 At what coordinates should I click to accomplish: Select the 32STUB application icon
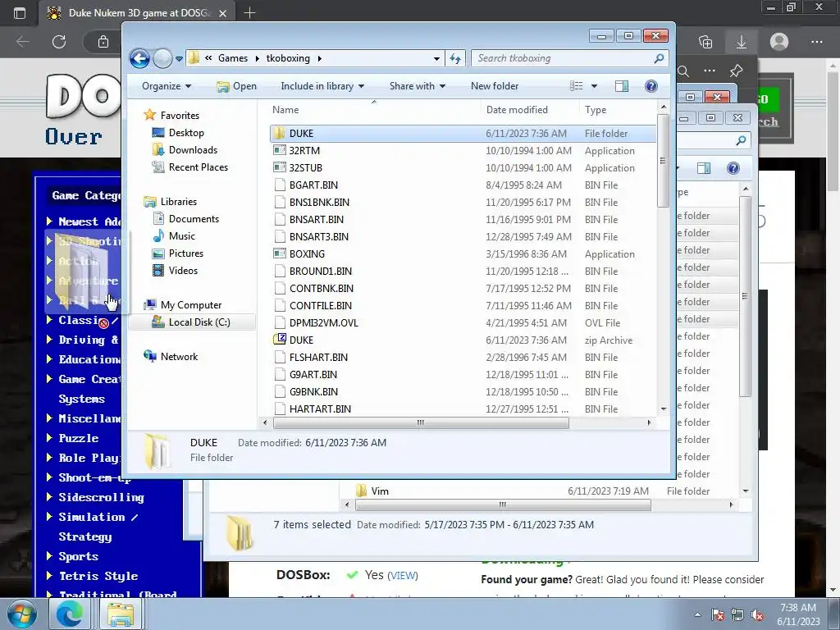(280, 167)
